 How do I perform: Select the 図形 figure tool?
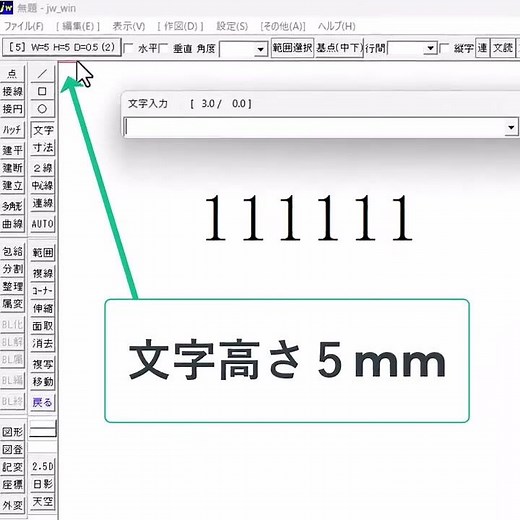tap(12, 432)
